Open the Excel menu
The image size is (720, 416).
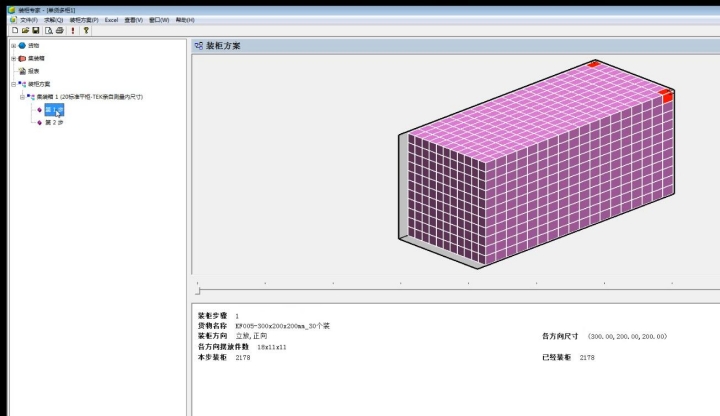(111, 19)
